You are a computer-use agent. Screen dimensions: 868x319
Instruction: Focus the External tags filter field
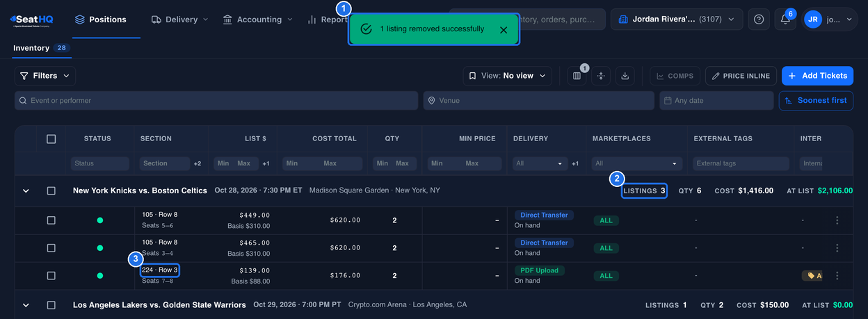(741, 163)
